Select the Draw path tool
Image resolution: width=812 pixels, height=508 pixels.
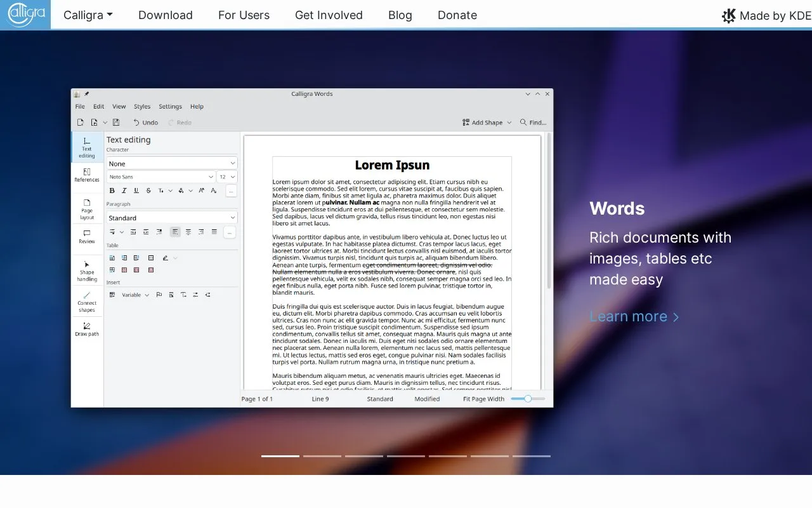point(87,329)
